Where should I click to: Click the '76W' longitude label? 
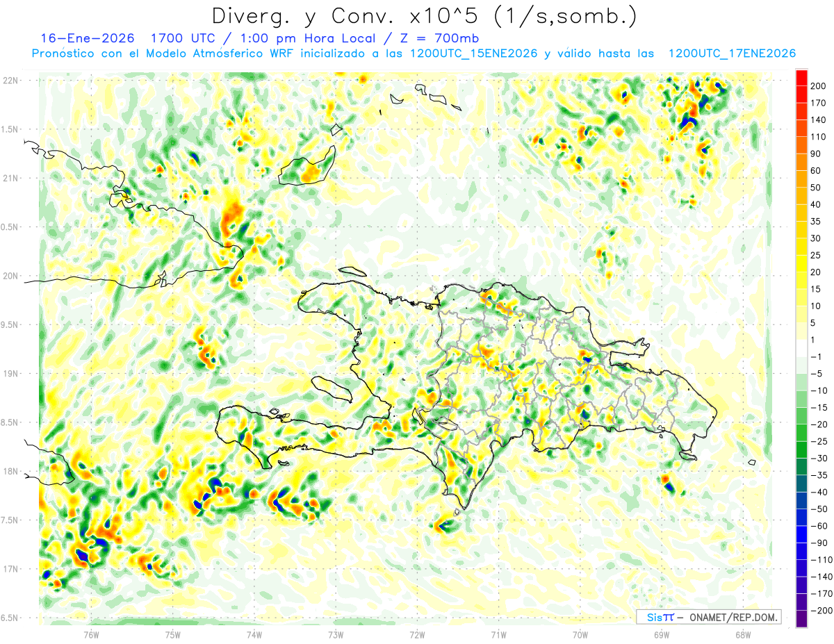pos(91,634)
